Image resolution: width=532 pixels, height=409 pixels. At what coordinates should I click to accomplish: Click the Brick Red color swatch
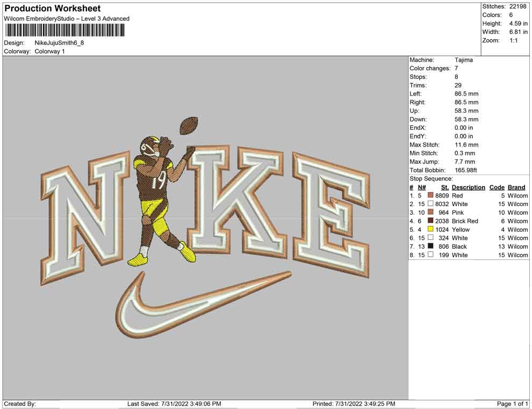point(430,221)
